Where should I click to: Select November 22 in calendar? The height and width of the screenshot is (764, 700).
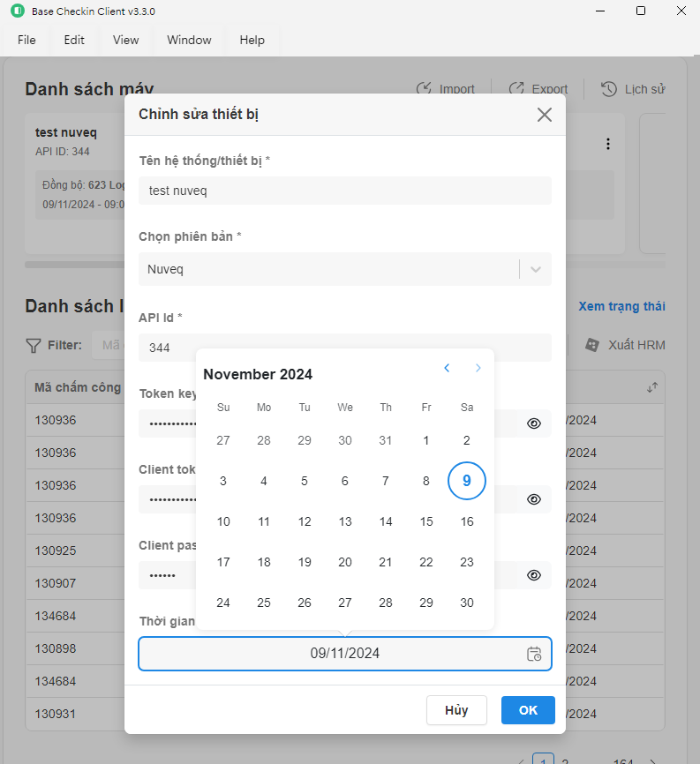click(426, 562)
